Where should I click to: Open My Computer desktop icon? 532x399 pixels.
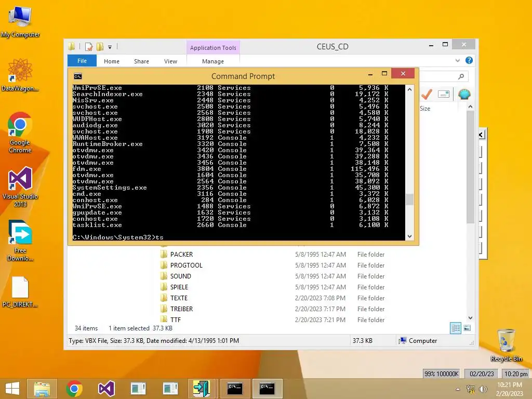[20, 21]
